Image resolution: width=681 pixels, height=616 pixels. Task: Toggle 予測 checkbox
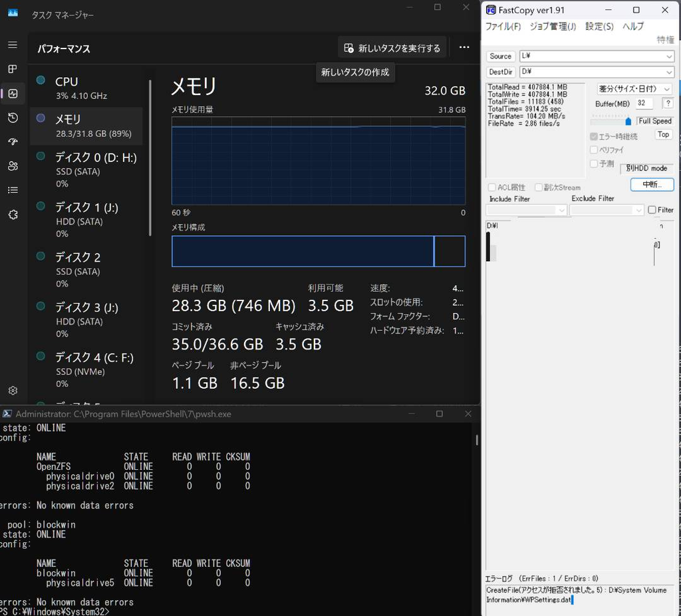point(594,163)
